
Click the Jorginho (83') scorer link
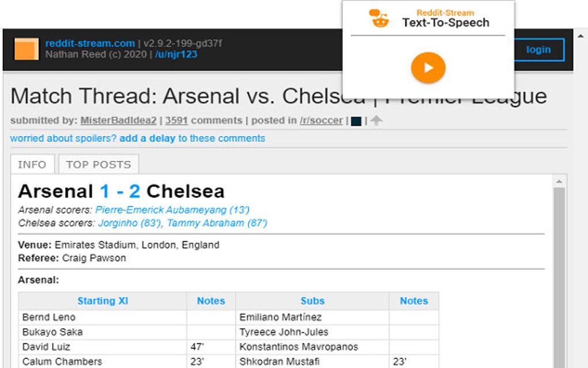(130, 223)
